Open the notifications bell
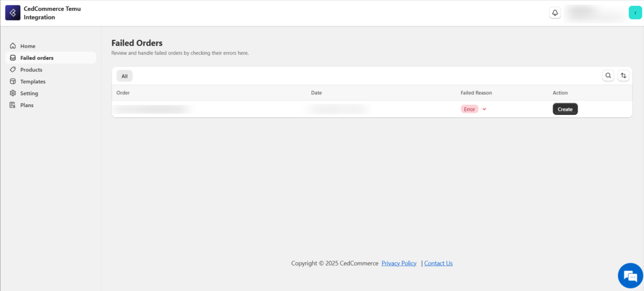This screenshot has height=291, width=644. coord(555,13)
